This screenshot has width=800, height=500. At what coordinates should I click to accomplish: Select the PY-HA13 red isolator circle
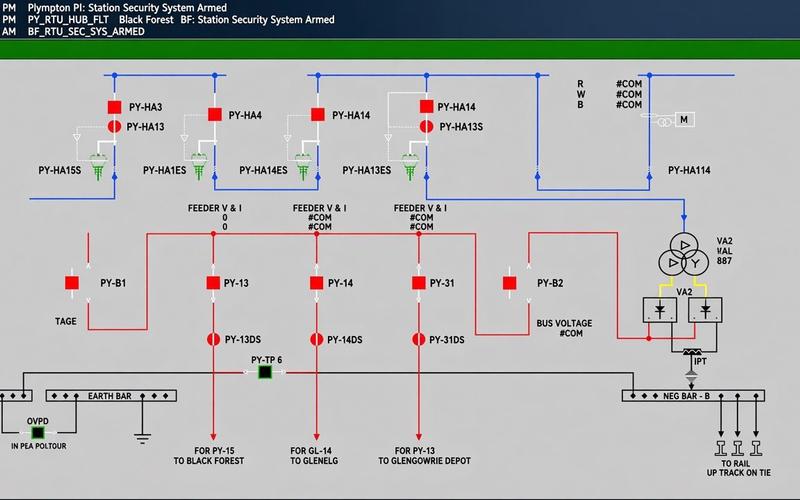click(x=114, y=127)
